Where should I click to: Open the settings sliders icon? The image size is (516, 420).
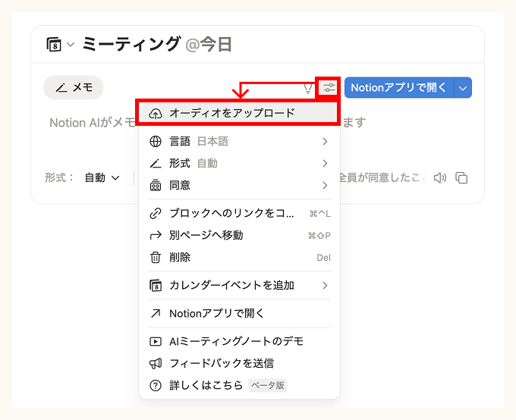point(329,88)
